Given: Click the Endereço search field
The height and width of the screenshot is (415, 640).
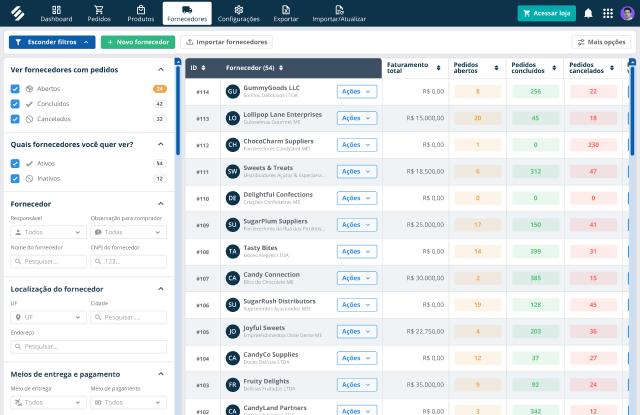Looking at the screenshot, I should point(88,346).
